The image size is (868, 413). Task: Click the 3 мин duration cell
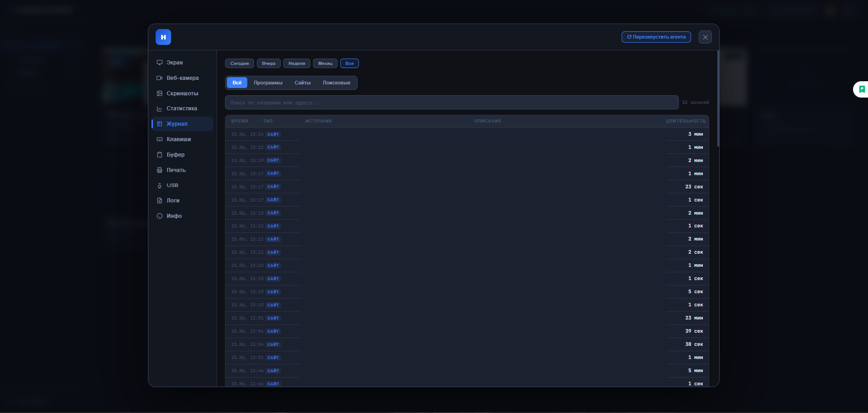[x=696, y=134]
